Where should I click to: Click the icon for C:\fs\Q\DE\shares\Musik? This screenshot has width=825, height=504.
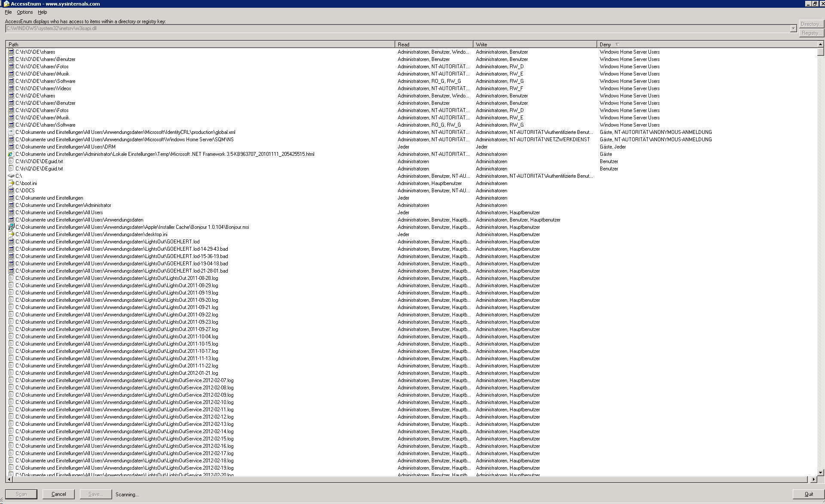[x=11, y=118]
